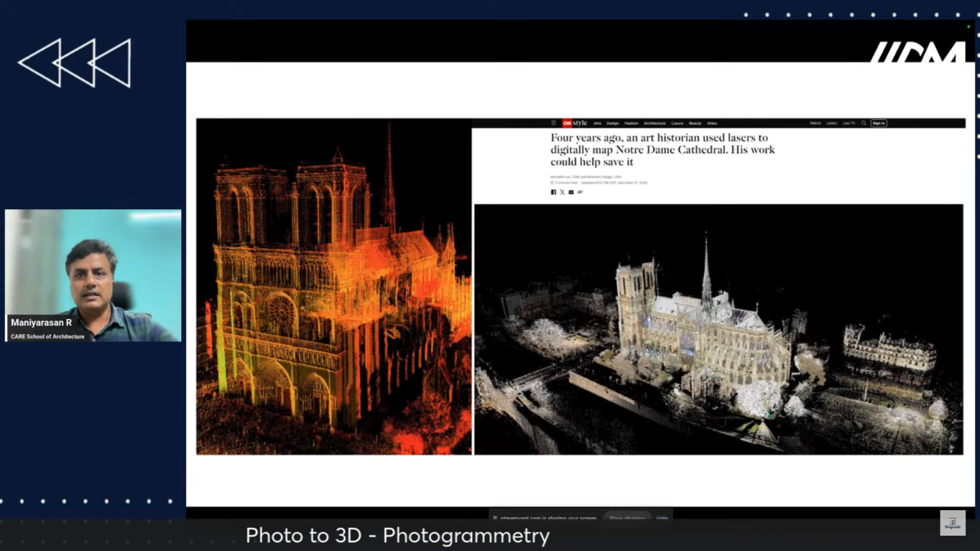Select the article headline about Notre Dame
The image size is (980, 551).
(x=662, y=149)
